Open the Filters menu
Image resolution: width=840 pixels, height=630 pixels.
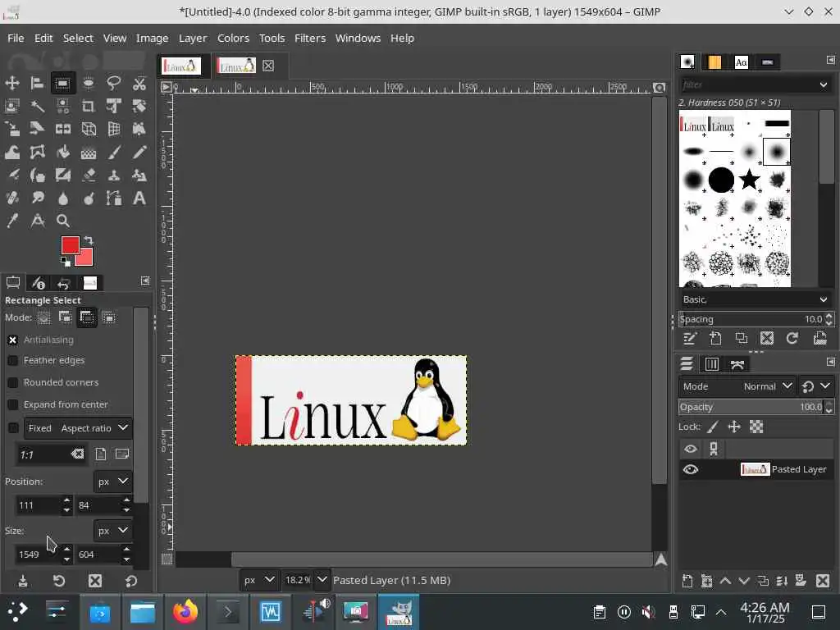[x=309, y=38]
